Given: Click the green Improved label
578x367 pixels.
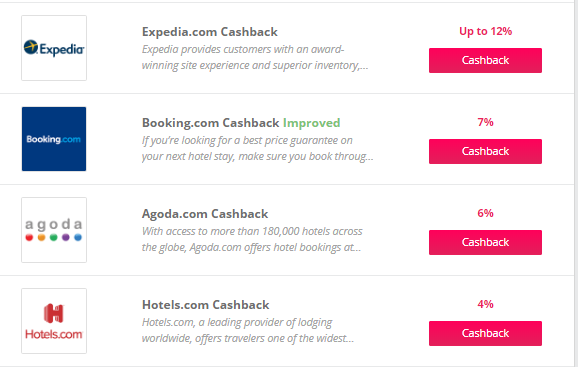Looking at the screenshot, I should (x=311, y=123).
